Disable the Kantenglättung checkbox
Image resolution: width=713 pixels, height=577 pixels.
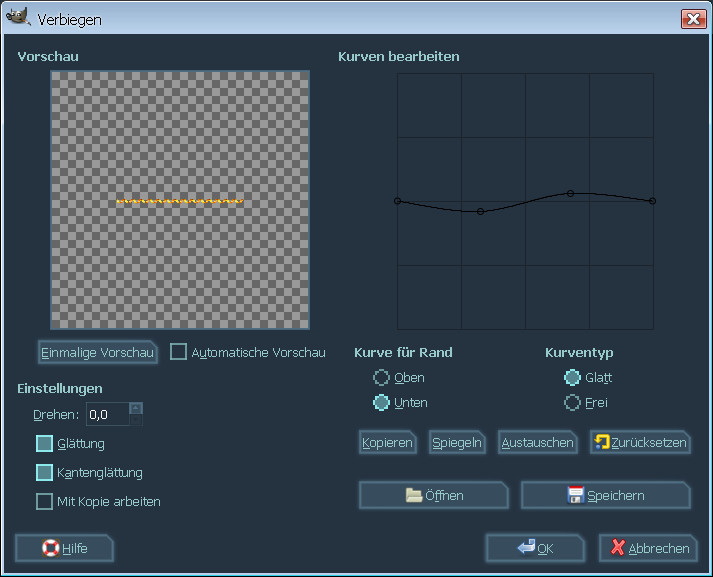point(45,472)
